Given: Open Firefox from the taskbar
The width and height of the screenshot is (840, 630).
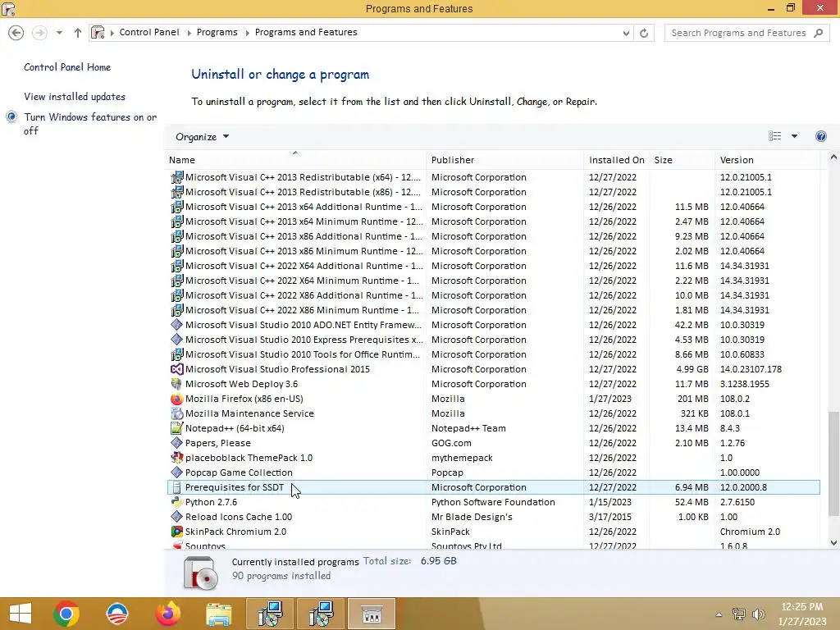Looking at the screenshot, I should (x=167, y=614).
